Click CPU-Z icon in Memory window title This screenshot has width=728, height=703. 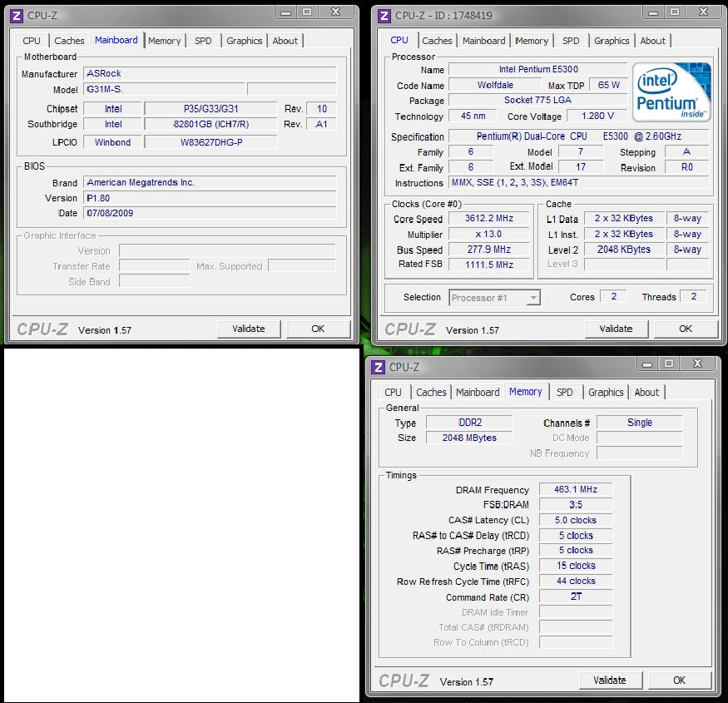[x=378, y=368]
